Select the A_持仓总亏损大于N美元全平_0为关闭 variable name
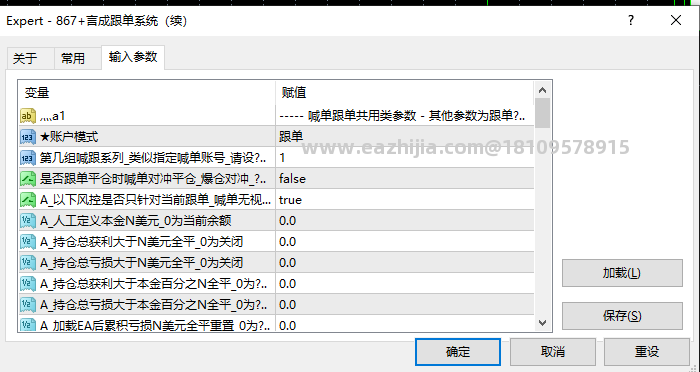 point(142,263)
